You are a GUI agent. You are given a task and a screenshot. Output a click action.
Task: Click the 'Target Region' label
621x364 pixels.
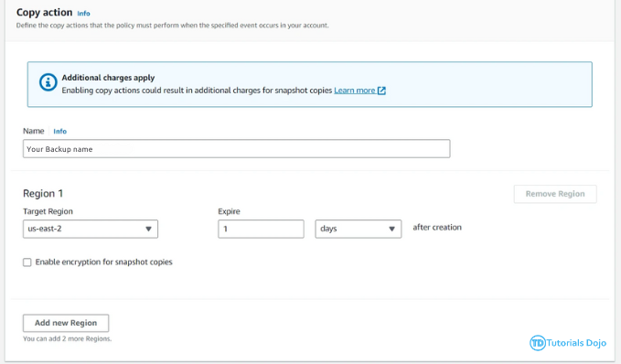[48, 211]
